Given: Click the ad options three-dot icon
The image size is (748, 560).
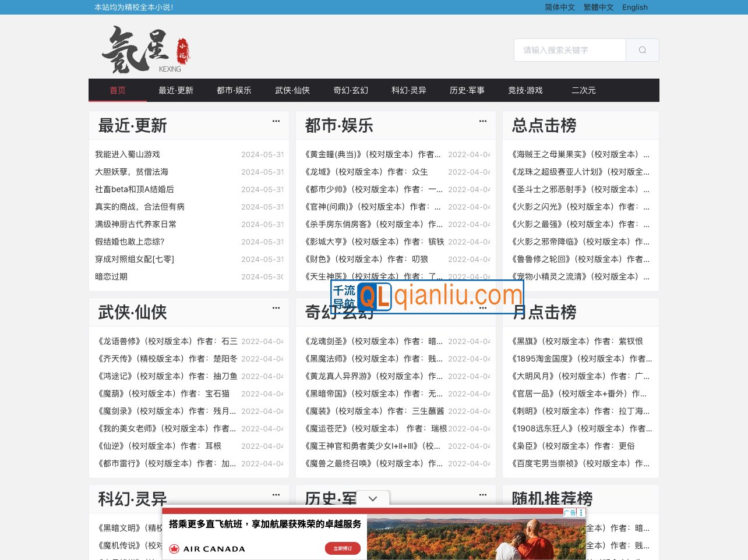Looking at the screenshot, I should click(581, 512).
